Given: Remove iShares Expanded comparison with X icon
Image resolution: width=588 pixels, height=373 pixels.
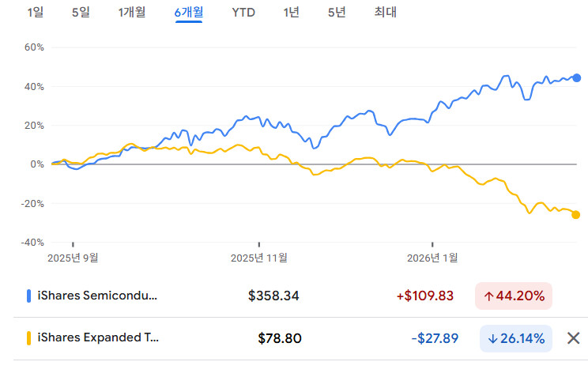Looking at the screenshot, I should (x=574, y=338).
